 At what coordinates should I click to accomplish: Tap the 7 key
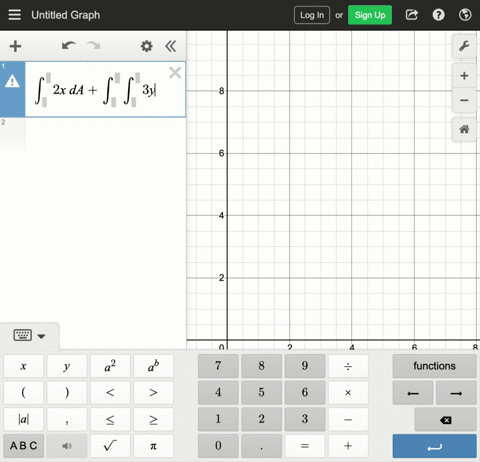[x=218, y=366]
